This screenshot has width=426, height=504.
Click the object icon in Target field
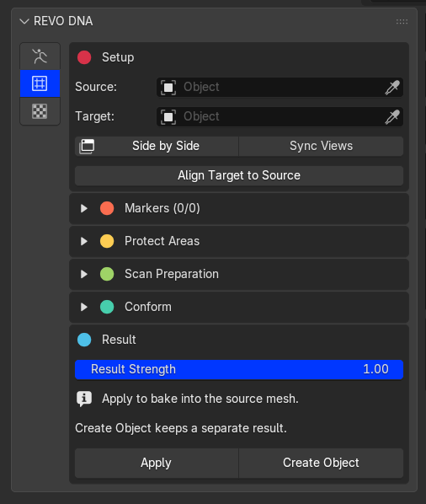pos(168,116)
